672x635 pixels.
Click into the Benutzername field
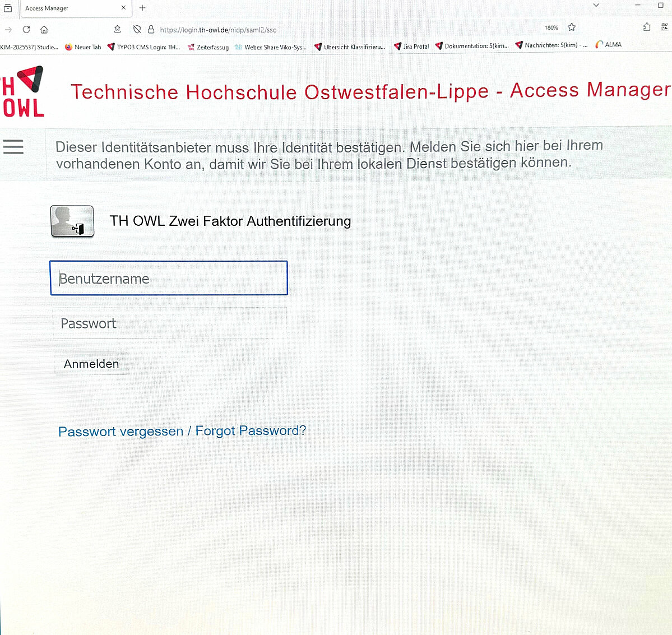169,278
